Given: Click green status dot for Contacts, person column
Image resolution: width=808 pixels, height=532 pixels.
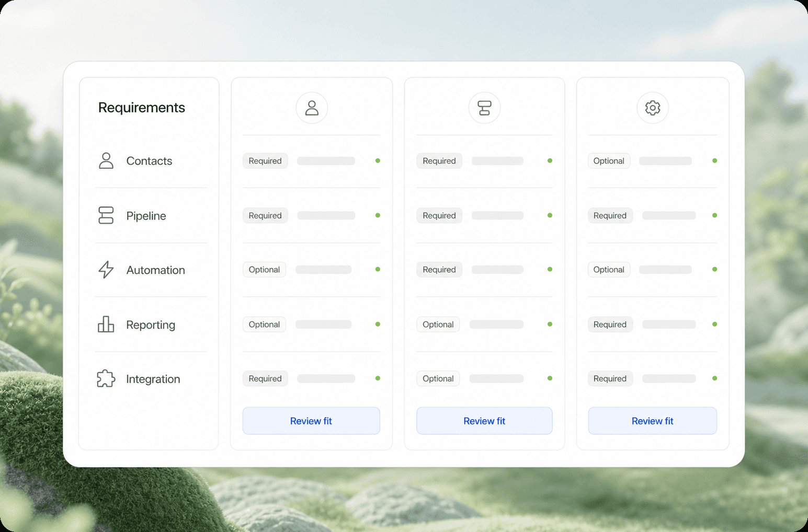Looking at the screenshot, I should (378, 161).
